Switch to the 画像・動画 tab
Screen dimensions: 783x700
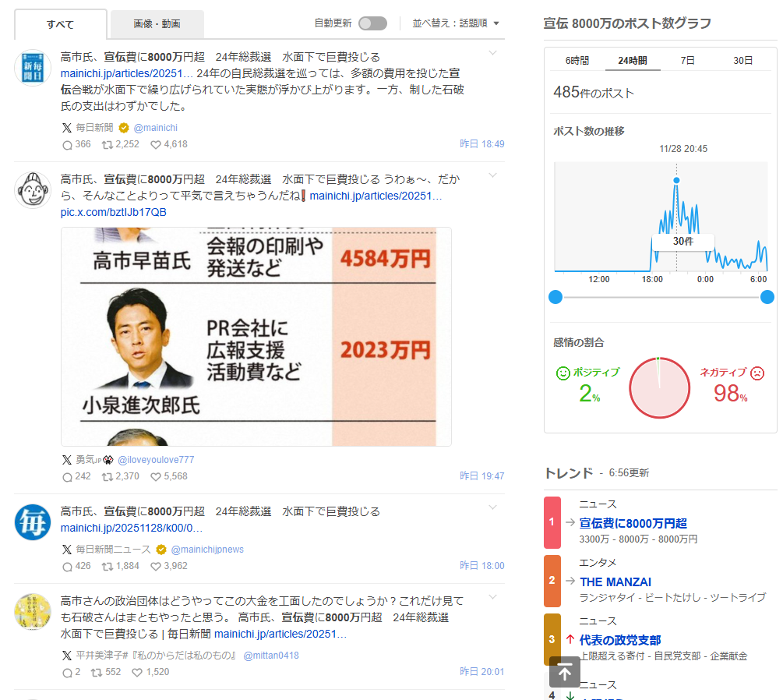157,24
